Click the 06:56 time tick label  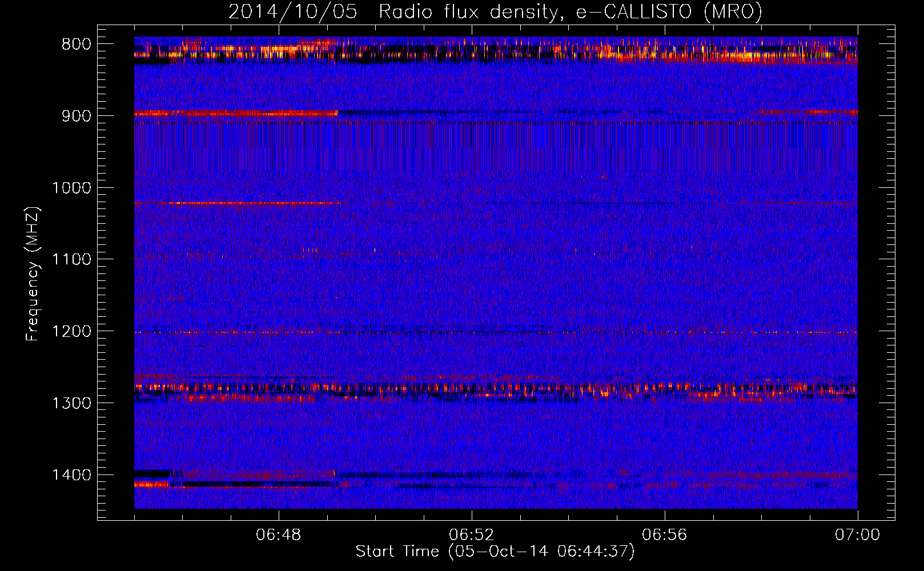pyautogui.click(x=665, y=535)
